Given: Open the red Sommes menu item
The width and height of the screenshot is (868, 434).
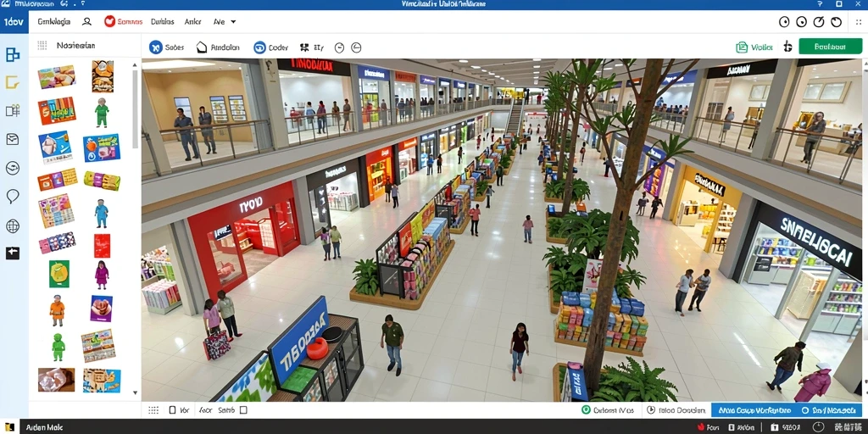Looking at the screenshot, I should (x=124, y=22).
